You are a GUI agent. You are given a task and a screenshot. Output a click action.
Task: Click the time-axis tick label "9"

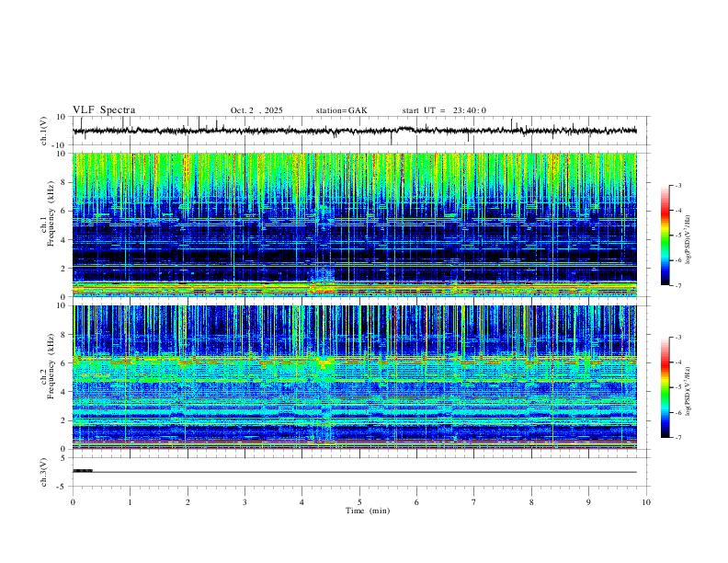pos(588,502)
